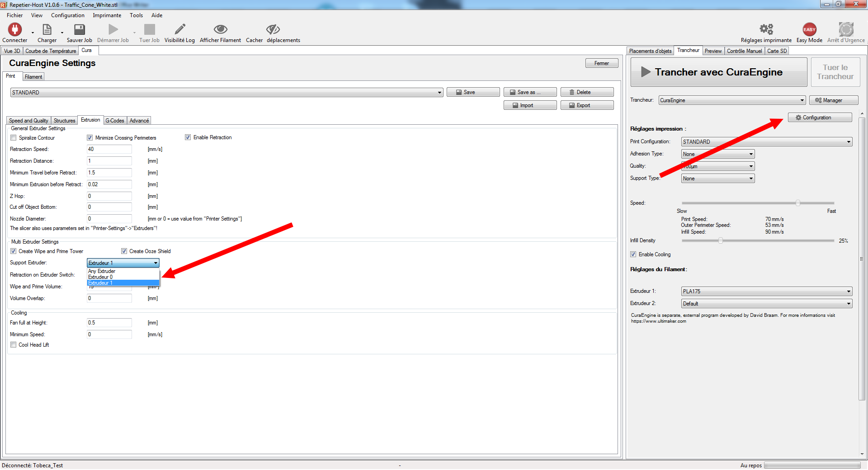
Task: Click the Charger file icon
Action: click(x=47, y=30)
